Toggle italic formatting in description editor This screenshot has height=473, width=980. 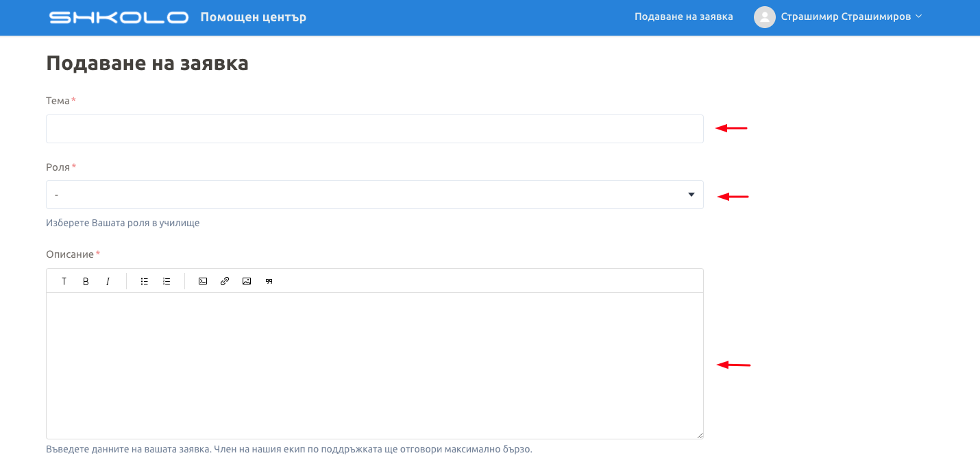(108, 281)
